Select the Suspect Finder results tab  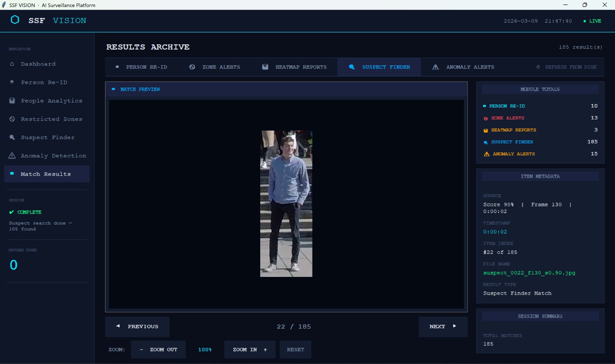(x=379, y=67)
